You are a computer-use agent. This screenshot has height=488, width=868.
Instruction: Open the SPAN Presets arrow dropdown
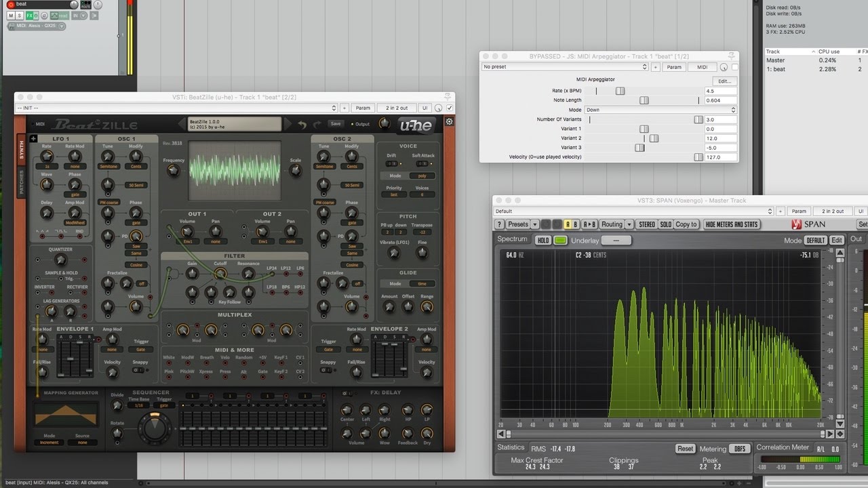click(534, 224)
